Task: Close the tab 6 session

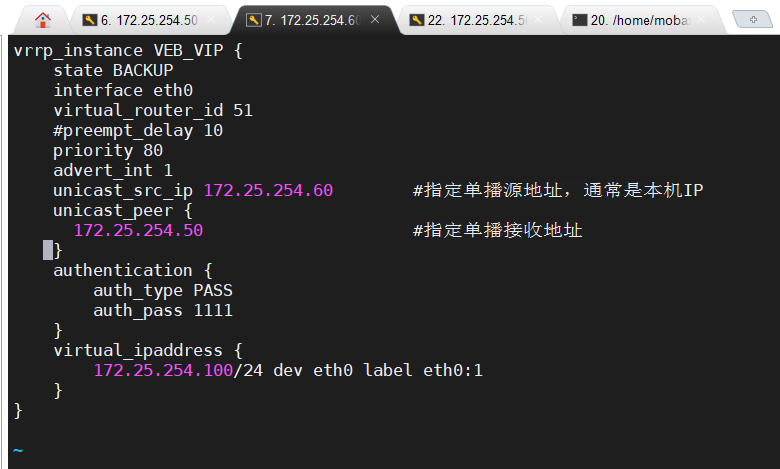Action: [x=211, y=19]
